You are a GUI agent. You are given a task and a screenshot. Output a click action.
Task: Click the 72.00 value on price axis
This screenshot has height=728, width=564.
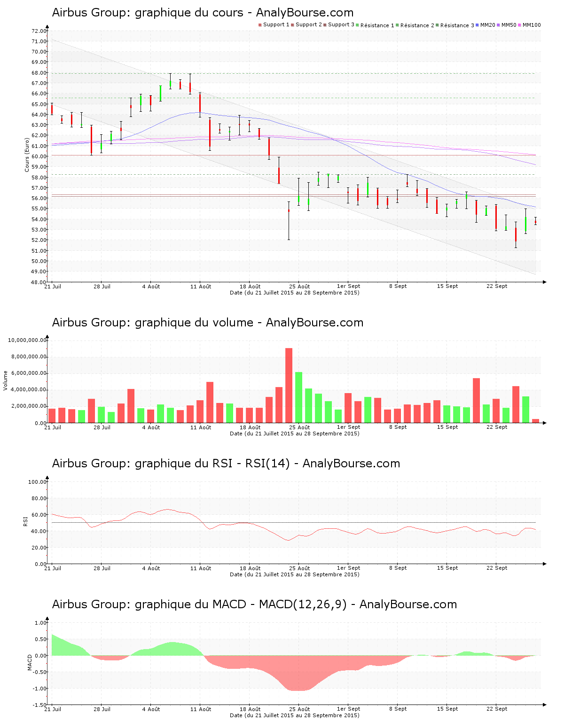tap(39, 31)
